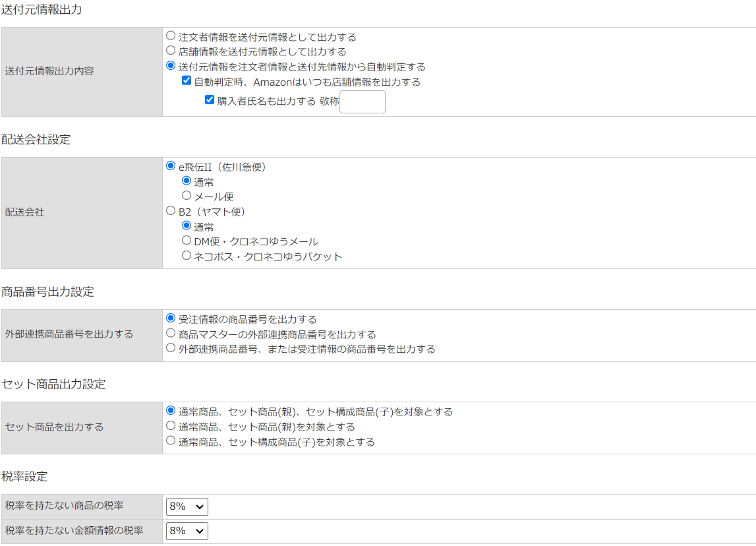The image size is (756, 546).
Task: Choose 通常商品、セット構成商品(子)を対象とする option
Action: (x=171, y=441)
